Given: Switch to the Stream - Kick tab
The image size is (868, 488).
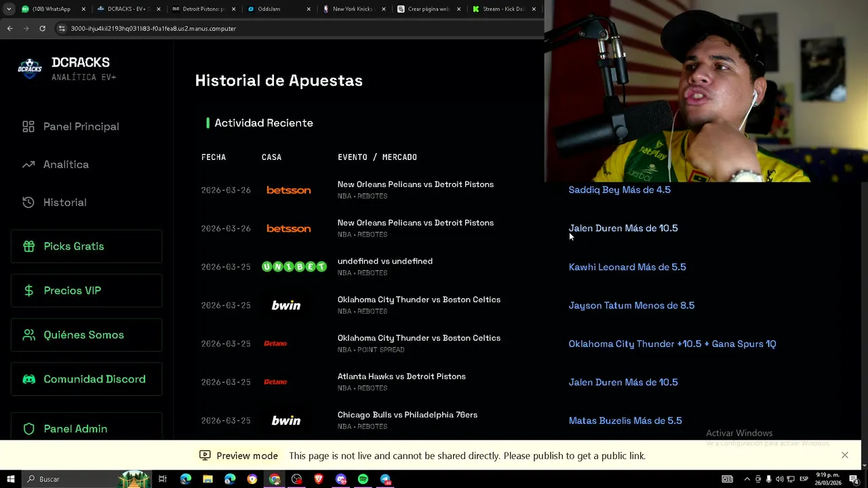Looking at the screenshot, I should point(502,9).
